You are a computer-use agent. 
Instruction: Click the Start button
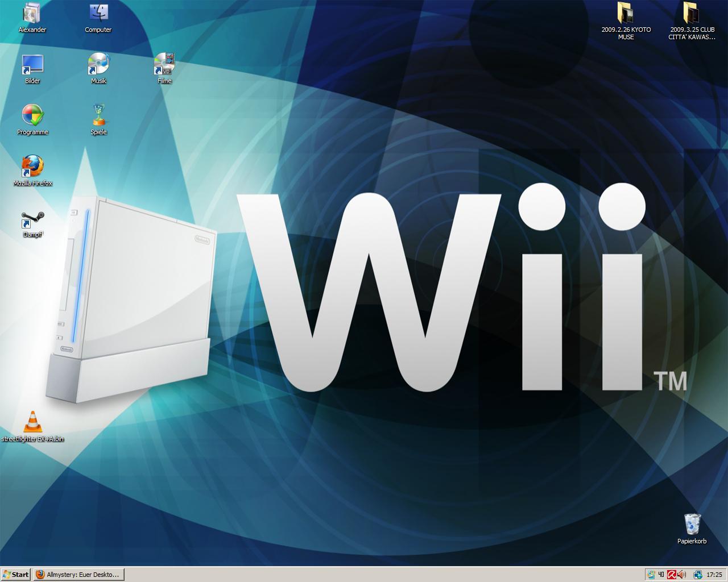[x=16, y=575]
